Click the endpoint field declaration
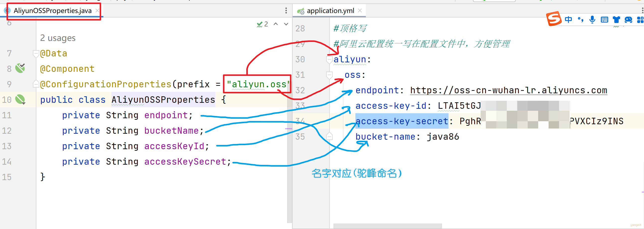644x229 pixels. [166, 115]
